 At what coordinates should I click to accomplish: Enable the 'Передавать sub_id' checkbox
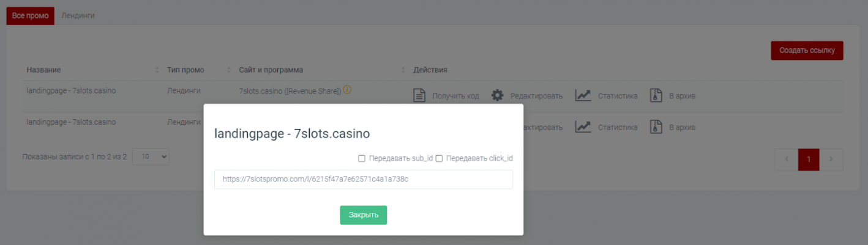[x=362, y=158]
